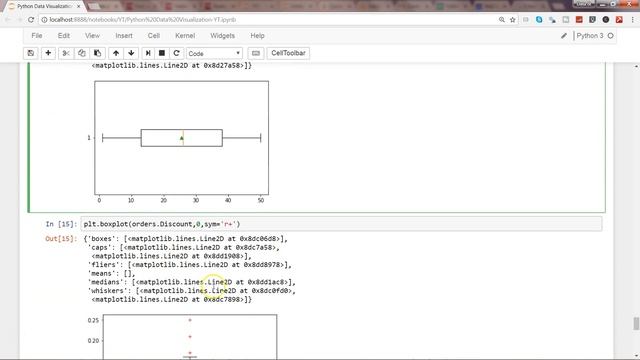Click the red PDF extension icon

coord(619,20)
